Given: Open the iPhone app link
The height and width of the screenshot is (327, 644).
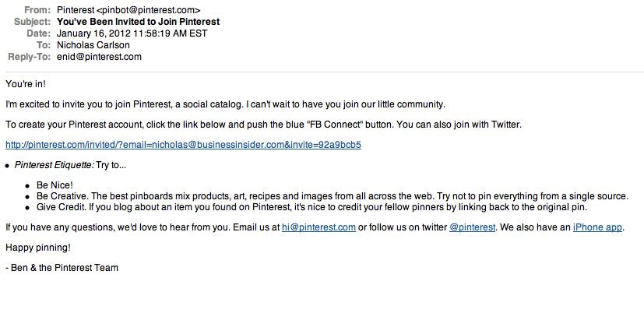Looking at the screenshot, I should (597, 227).
